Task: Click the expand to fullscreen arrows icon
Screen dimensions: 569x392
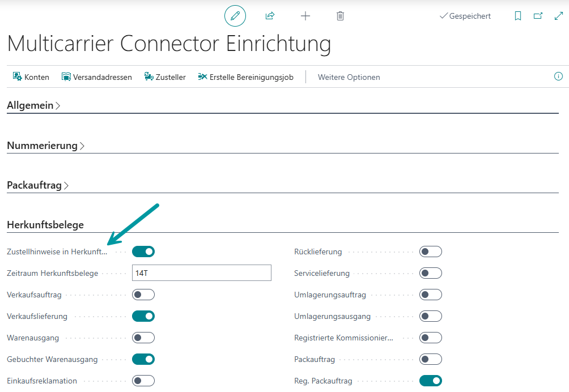Action: [558, 16]
